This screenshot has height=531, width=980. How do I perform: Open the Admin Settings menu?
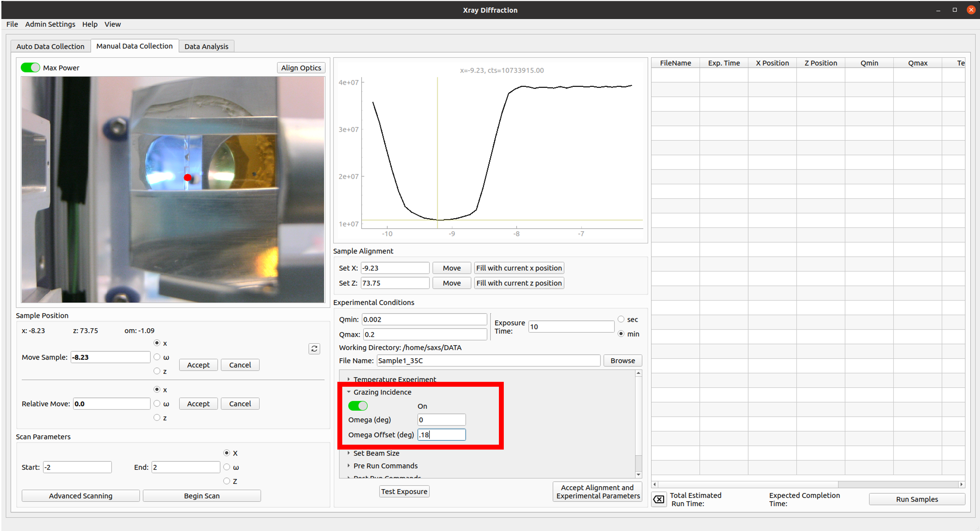50,24
